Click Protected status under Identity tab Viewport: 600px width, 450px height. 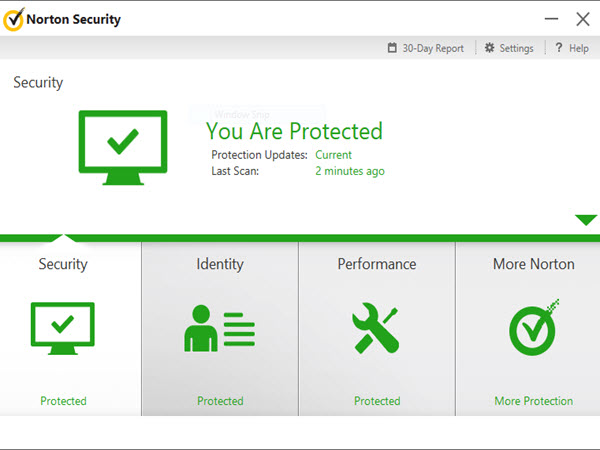220,401
